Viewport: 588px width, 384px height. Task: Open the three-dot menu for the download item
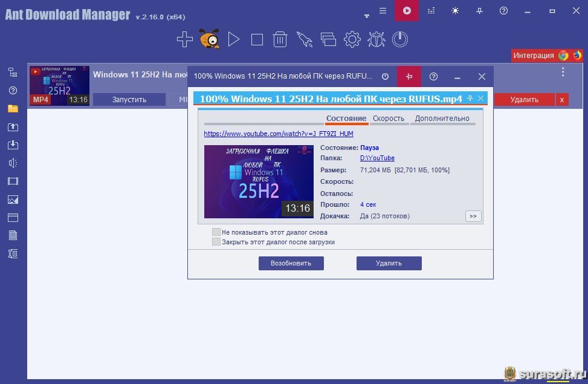pos(563,72)
